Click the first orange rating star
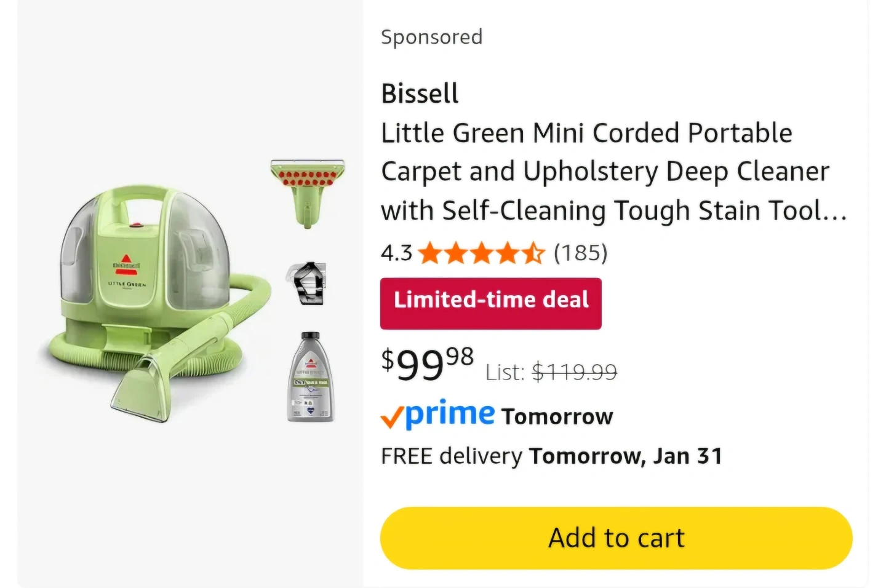Viewport: 886px width, 588px height. pos(430,253)
